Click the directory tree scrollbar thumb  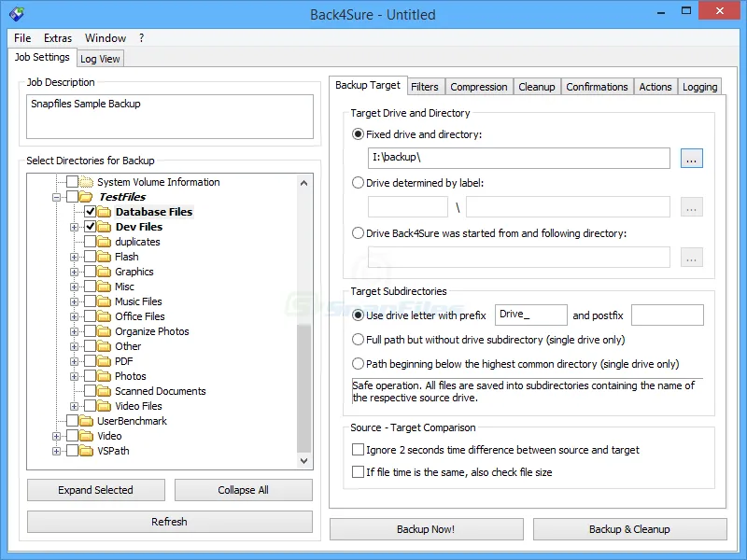[304, 388]
